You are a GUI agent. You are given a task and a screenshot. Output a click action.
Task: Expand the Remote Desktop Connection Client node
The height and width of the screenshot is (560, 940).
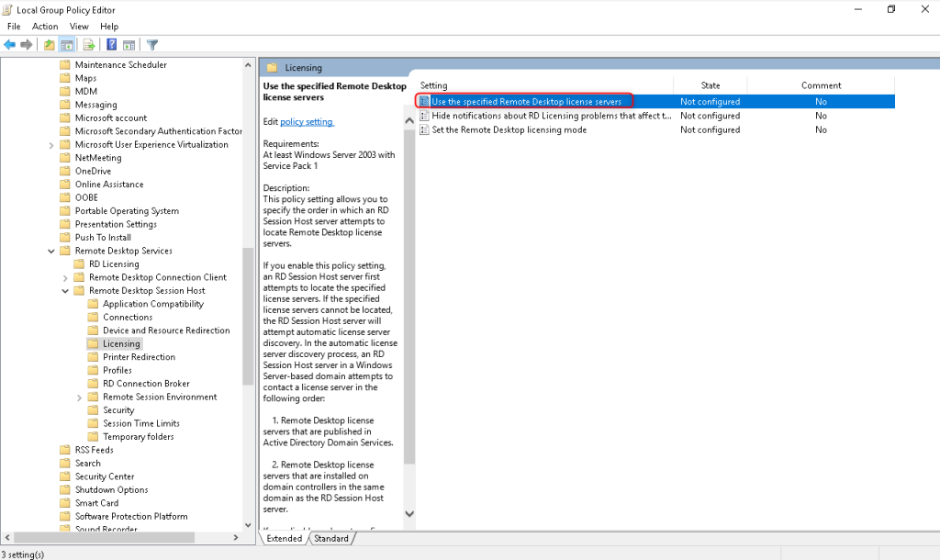pyautogui.click(x=65, y=277)
